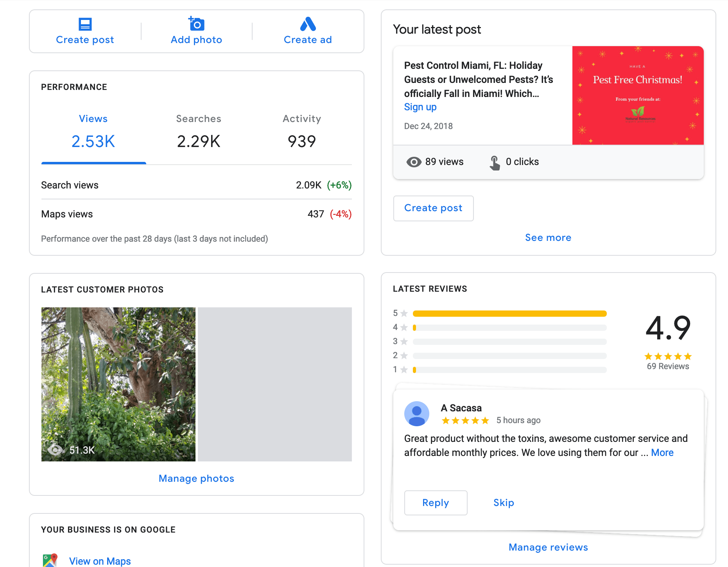Switch to the Searches performance tab
Image resolution: width=728 pixels, height=567 pixels.
coord(199,132)
